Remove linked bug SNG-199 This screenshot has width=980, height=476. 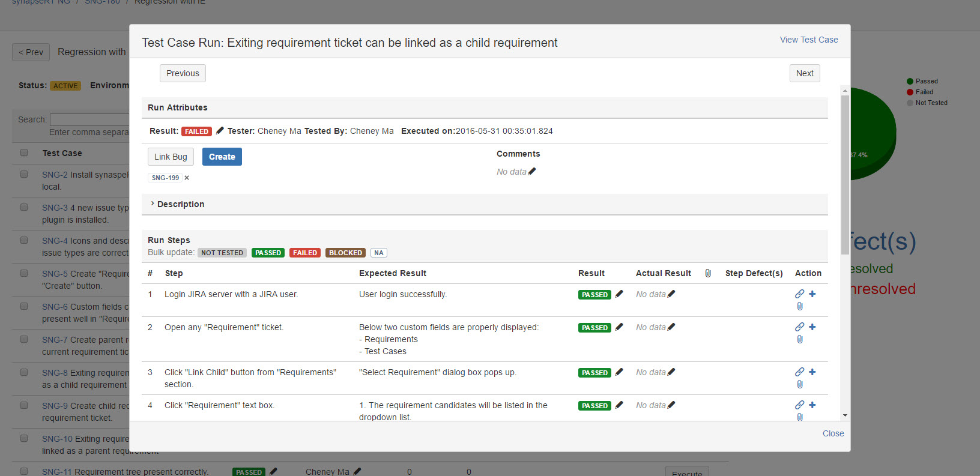pyautogui.click(x=187, y=178)
